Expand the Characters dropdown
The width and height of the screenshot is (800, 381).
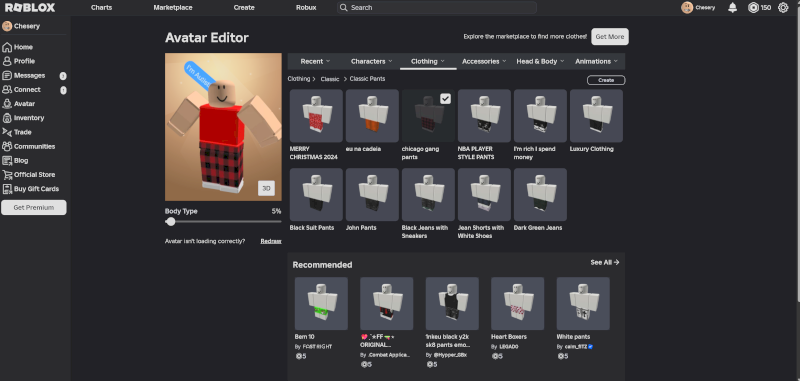pos(371,61)
